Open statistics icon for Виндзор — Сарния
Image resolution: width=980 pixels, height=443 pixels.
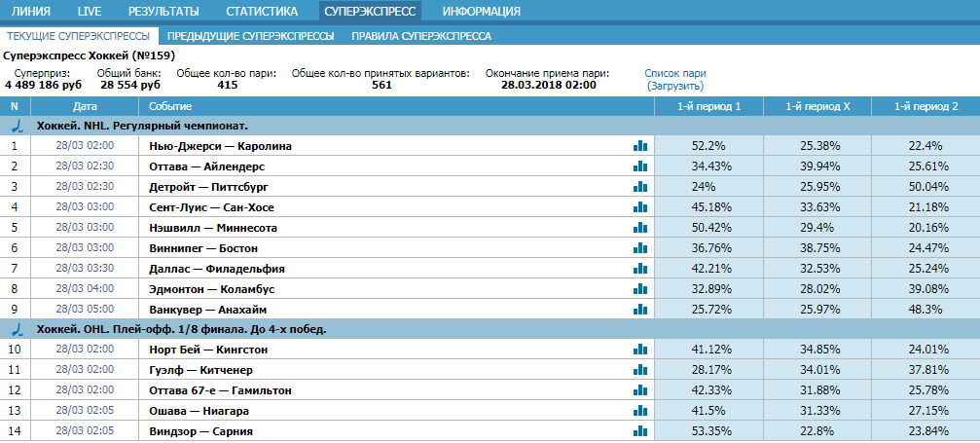point(640,431)
